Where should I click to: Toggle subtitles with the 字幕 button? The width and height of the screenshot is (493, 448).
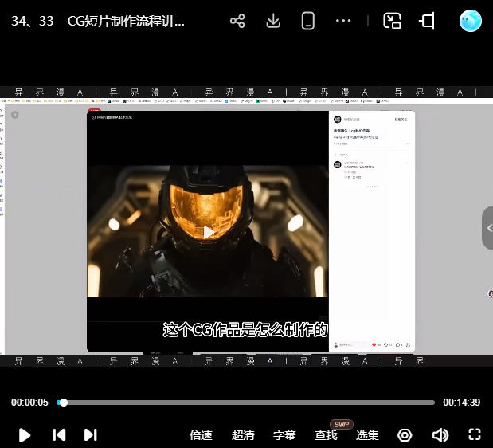pyautogui.click(x=284, y=435)
